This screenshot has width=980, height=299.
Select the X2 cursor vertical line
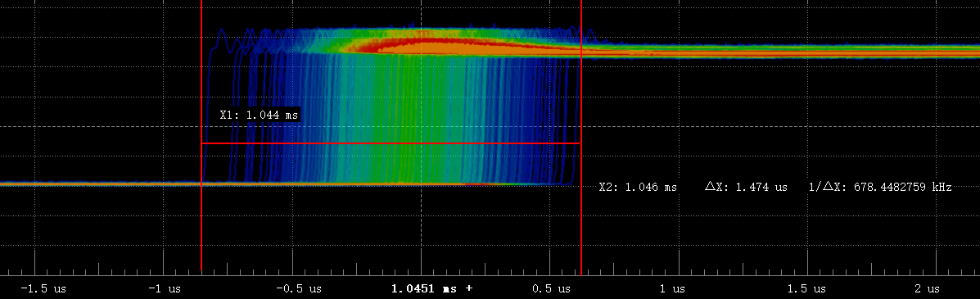point(581,138)
